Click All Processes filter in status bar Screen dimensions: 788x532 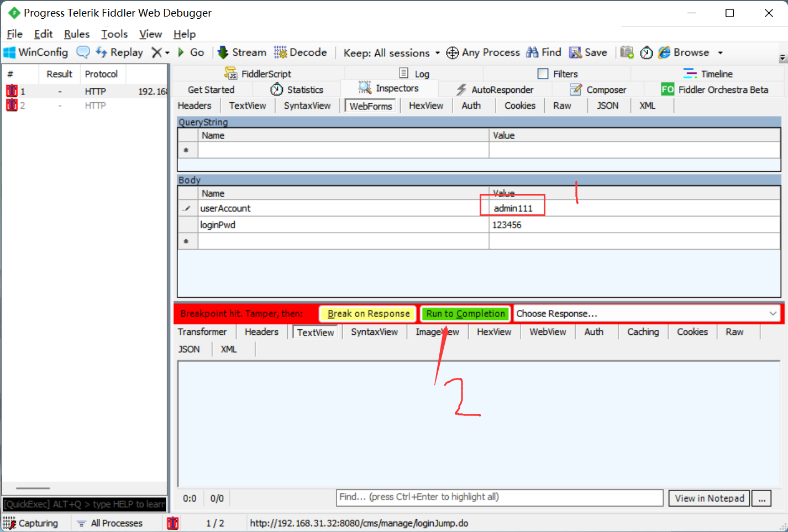click(x=110, y=523)
